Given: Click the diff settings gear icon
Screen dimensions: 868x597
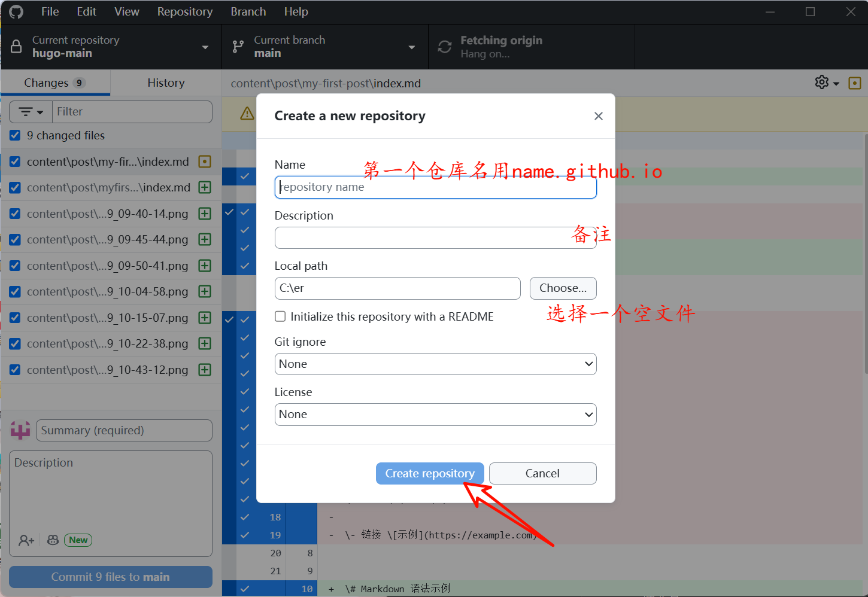Looking at the screenshot, I should (x=822, y=83).
